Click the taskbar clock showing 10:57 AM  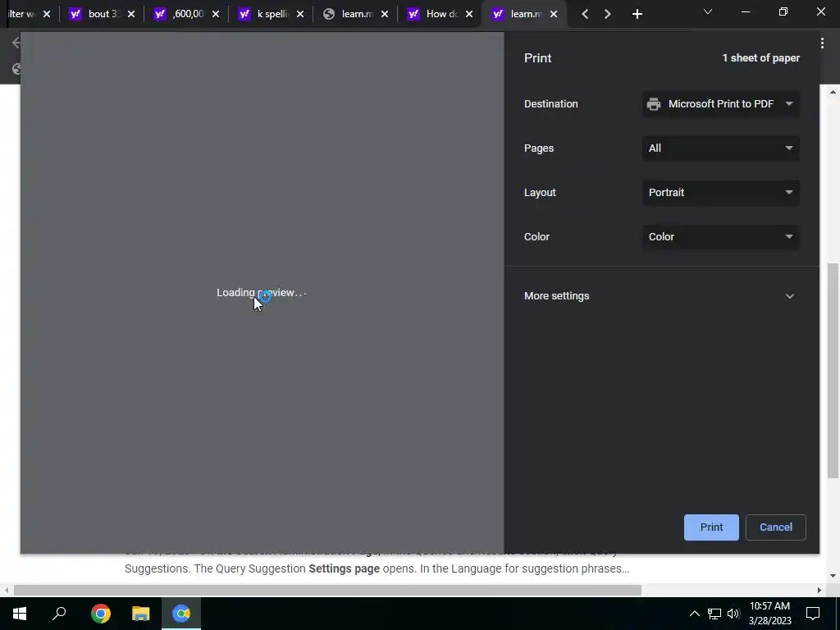tap(769, 614)
